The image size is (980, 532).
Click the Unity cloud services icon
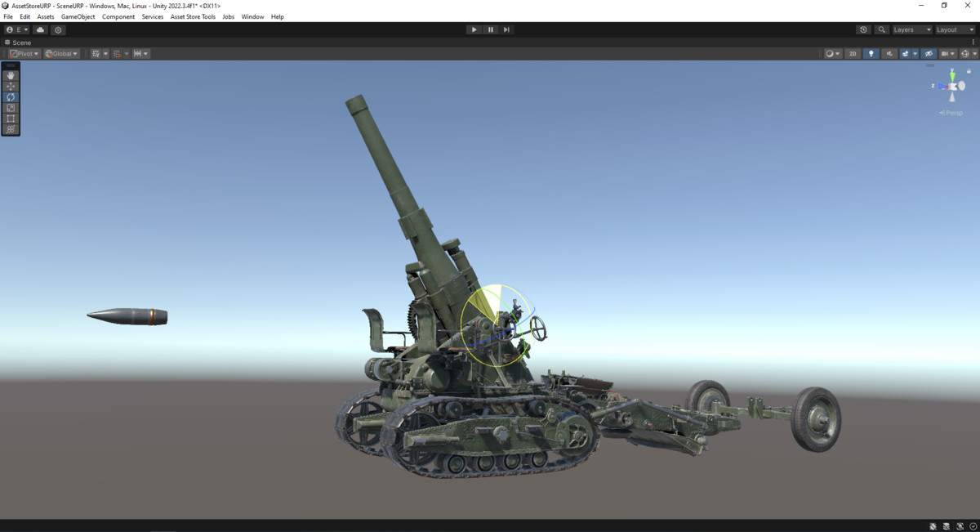[39, 29]
